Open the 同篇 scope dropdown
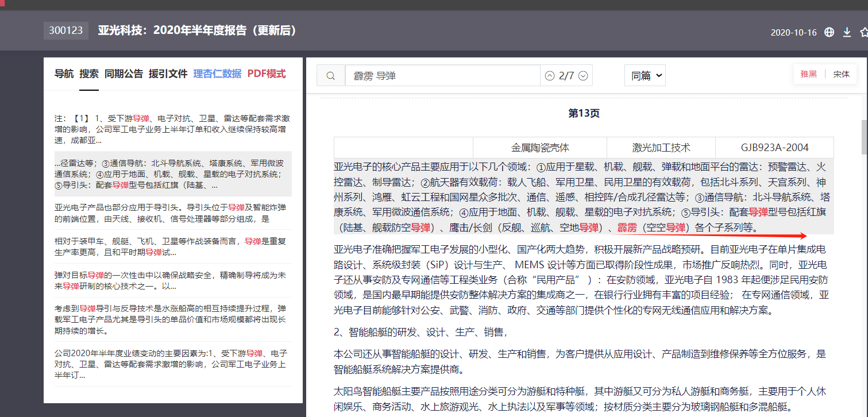 pos(645,75)
